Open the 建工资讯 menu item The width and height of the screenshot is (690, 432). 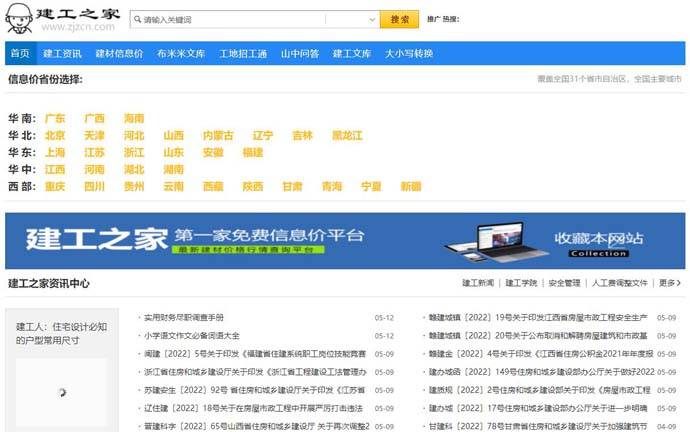[62, 54]
